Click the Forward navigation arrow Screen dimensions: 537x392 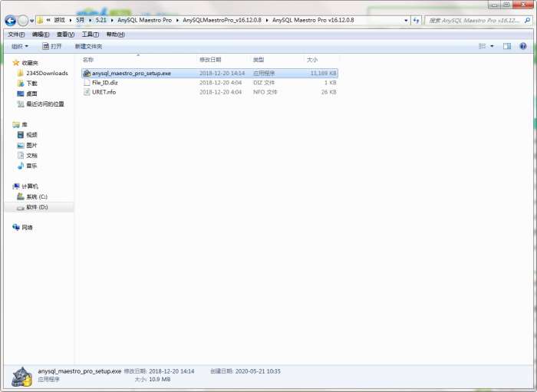(x=22, y=21)
